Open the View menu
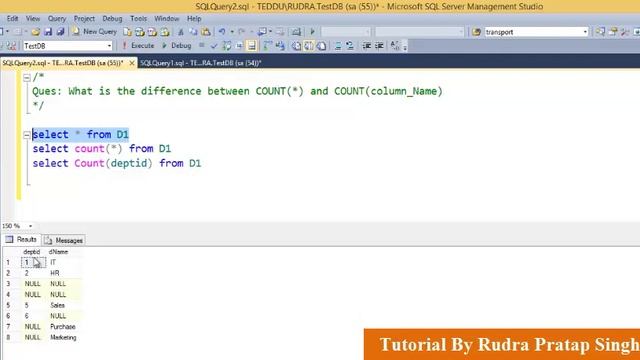 point(33,19)
